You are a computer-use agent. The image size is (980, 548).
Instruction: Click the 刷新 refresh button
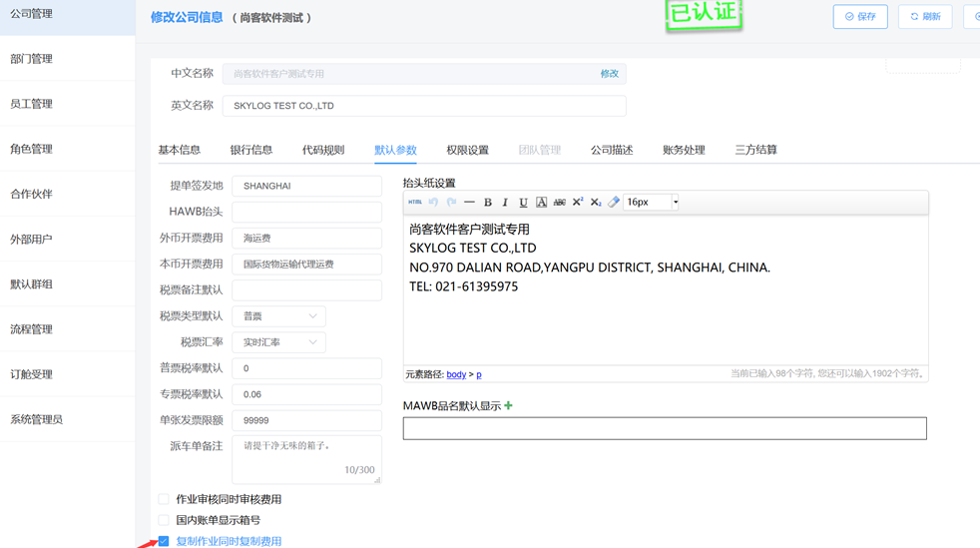click(926, 16)
